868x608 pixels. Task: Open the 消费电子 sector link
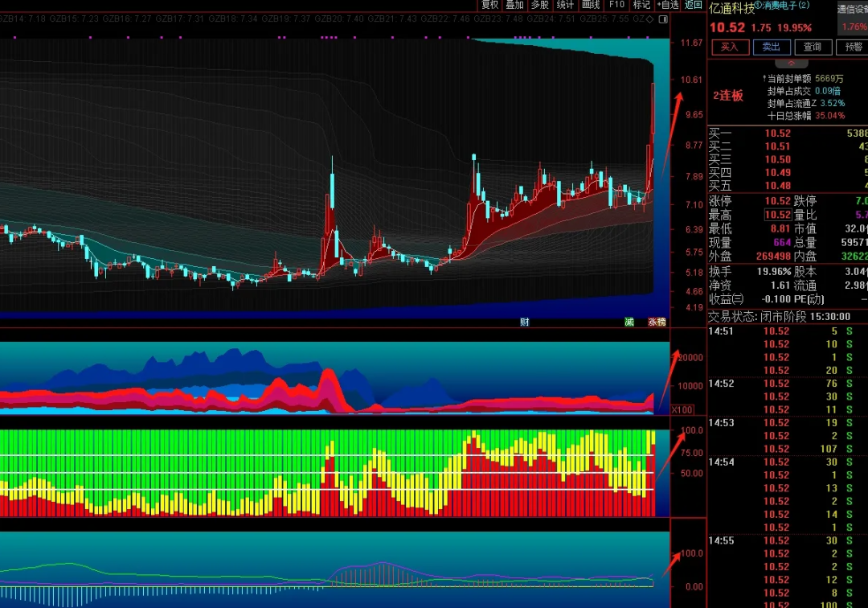click(782, 6)
